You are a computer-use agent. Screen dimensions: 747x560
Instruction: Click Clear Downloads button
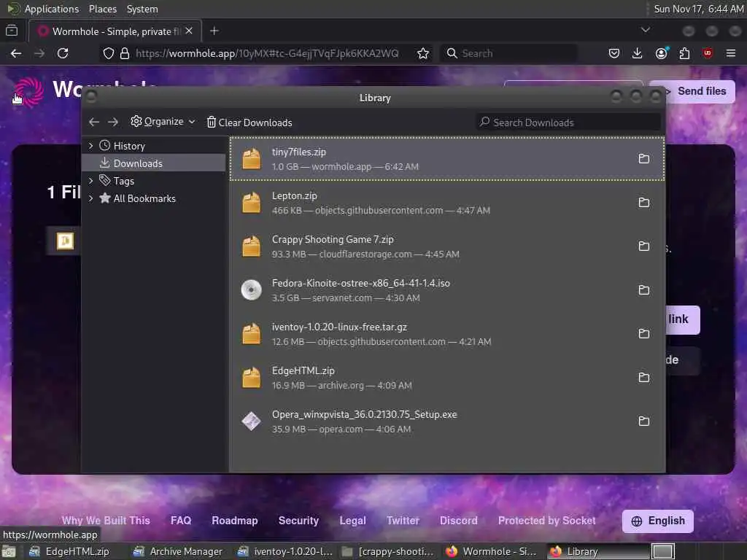249,122
